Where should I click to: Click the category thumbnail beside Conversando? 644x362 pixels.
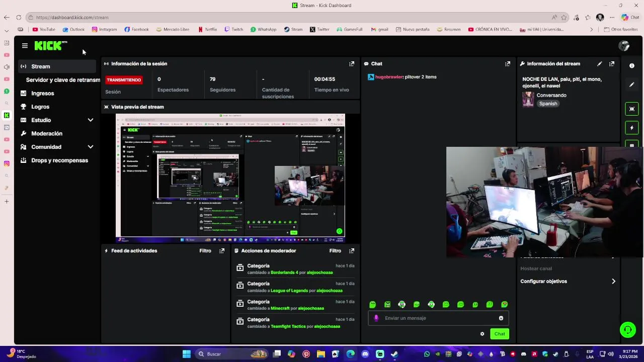pyautogui.click(x=528, y=99)
